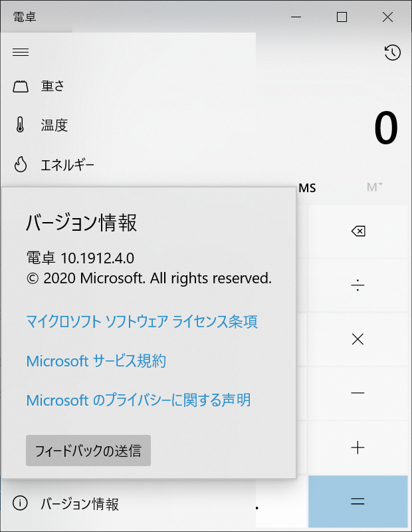The height and width of the screenshot is (532, 412).
Task: Click the info circle icon
Action: pos(20,503)
